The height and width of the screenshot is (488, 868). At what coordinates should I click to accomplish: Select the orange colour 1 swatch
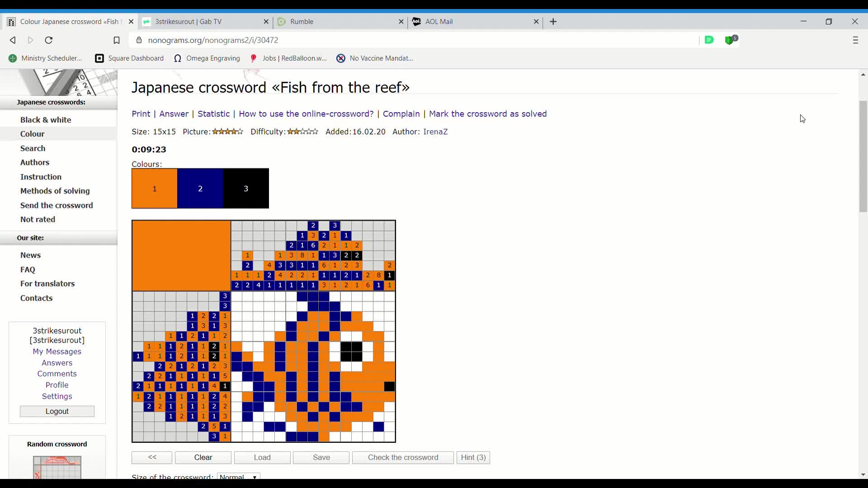(x=155, y=188)
